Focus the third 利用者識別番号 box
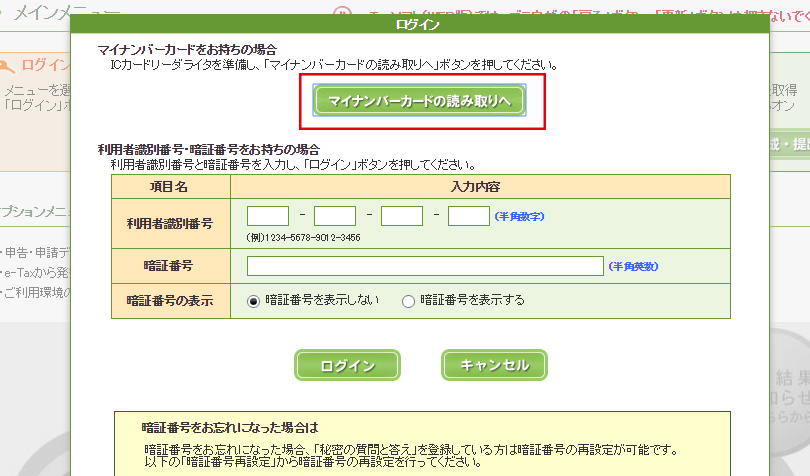The height and width of the screenshot is (476, 810). click(x=402, y=216)
